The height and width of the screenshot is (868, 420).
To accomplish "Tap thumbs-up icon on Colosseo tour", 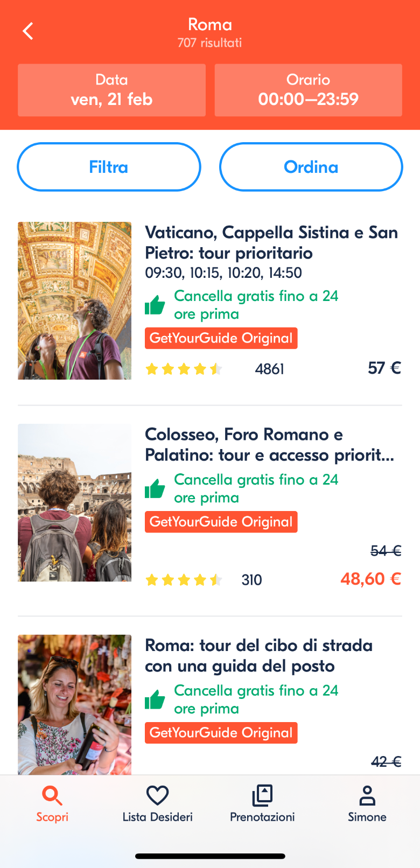I will pos(155,488).
